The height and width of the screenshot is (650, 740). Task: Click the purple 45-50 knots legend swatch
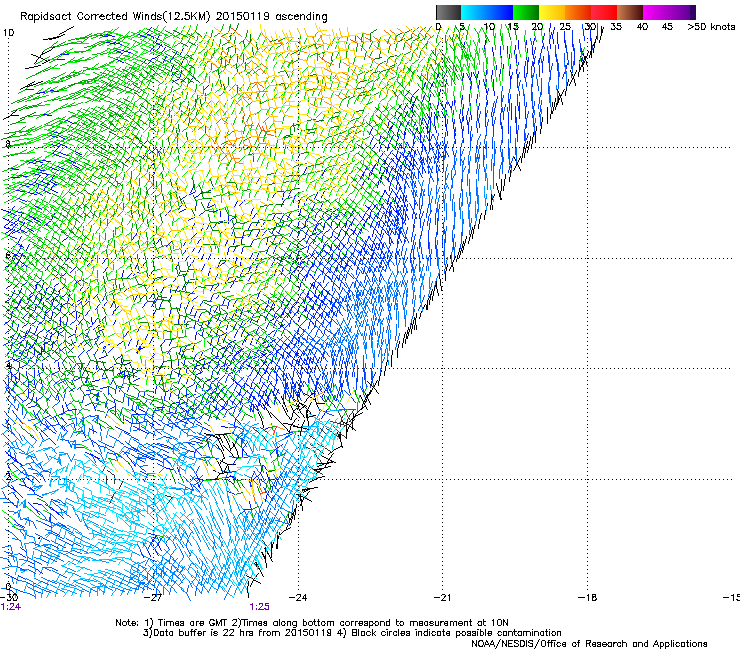(682, 12)
